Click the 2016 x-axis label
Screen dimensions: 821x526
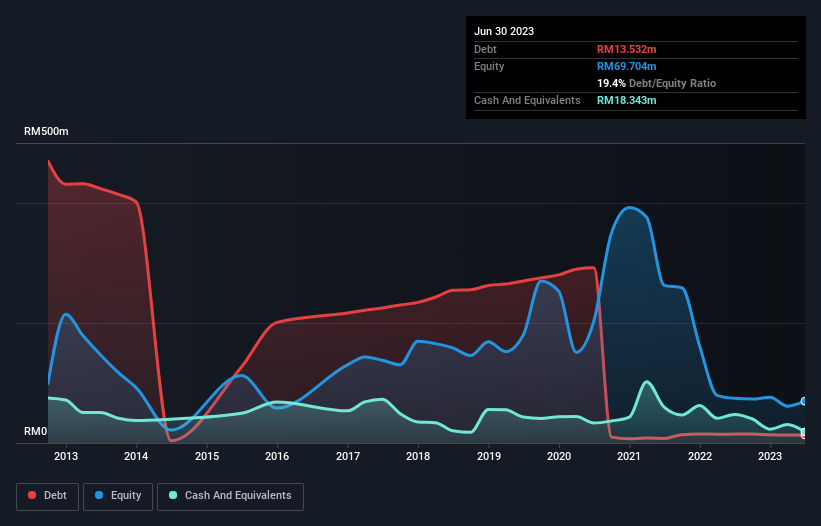click(277, 456)
